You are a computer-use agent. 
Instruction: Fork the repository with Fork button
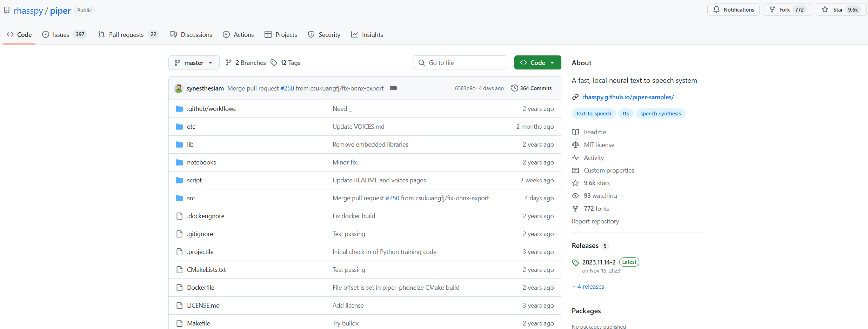pyautogui.click(x=787, y=10)
